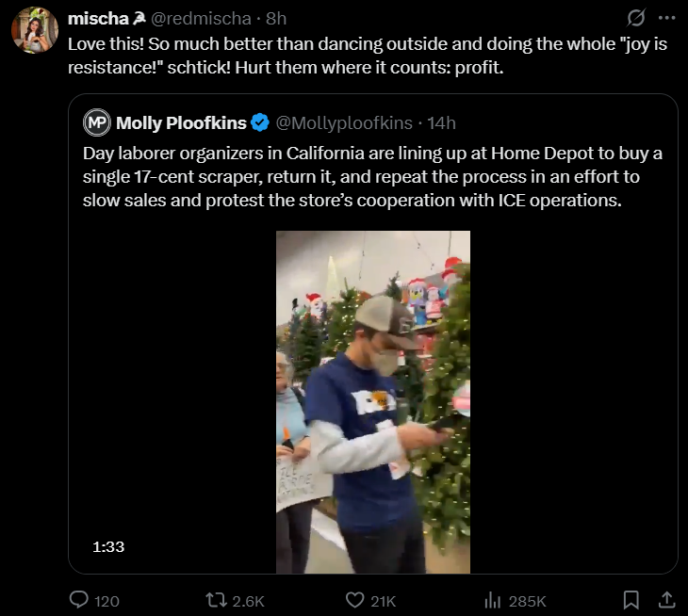Like the post with heart icon

click(x=355, y=600)
